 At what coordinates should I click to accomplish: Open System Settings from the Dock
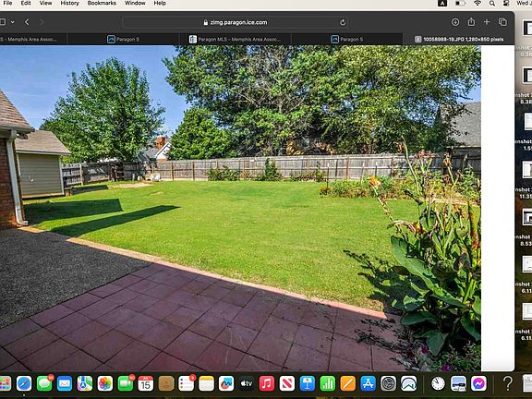pos(389,383)
